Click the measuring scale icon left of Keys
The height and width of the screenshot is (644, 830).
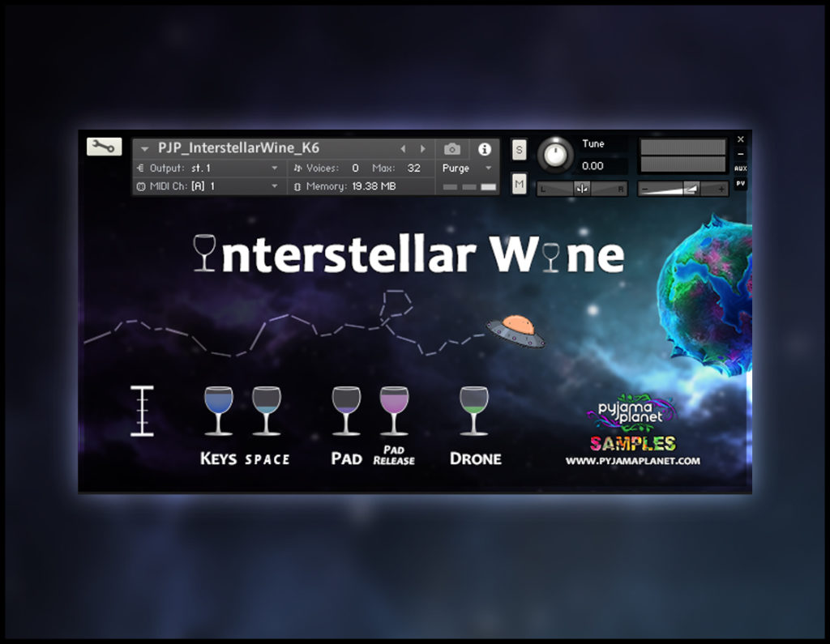(x=142, y=412)
